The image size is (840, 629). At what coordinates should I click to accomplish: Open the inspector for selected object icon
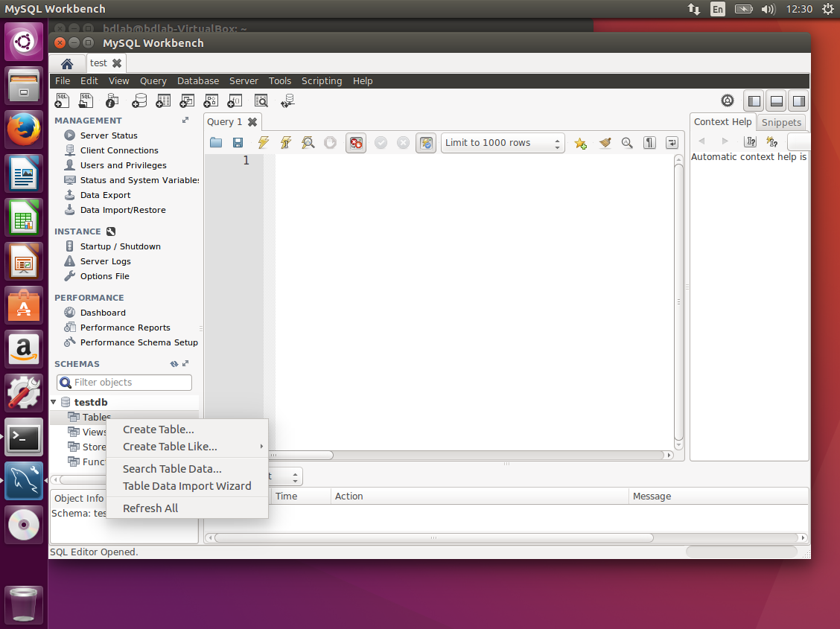[x=112, y=100]
